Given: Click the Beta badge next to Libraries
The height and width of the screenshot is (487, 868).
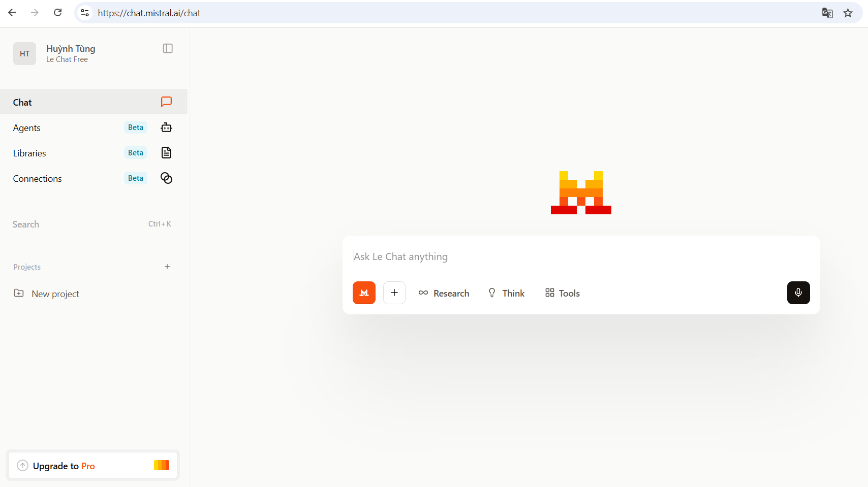Looking at the screenshot, I should tap(136, 153).
